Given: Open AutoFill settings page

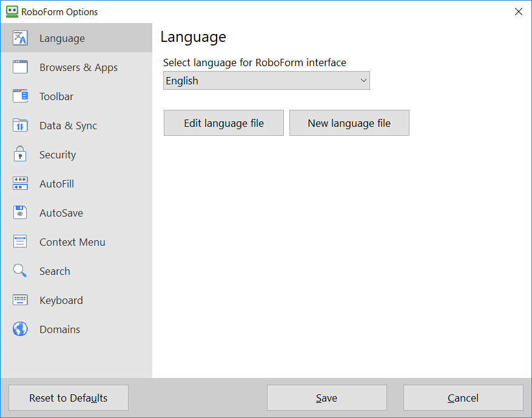Looking at the screenshot, I should [x=76, y=184].
